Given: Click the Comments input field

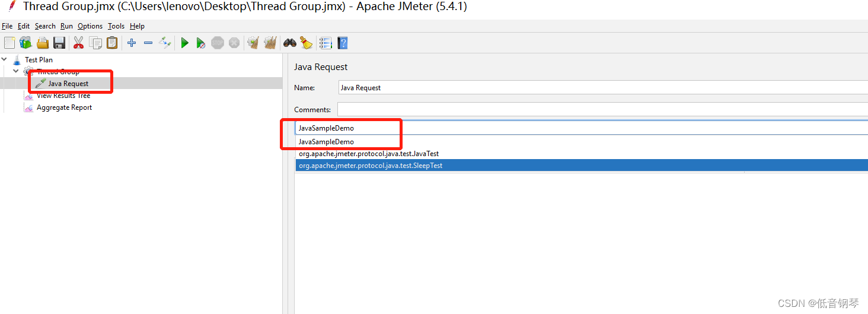Looking at the screenshot, I should [602, 109].
